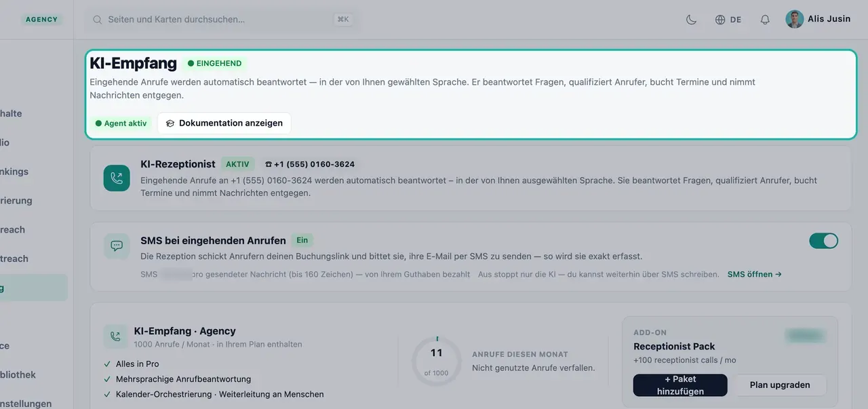Click the KI-Empfang · Agency phone icon
Screen dimensions: 868x409
[x=115, y=336]
